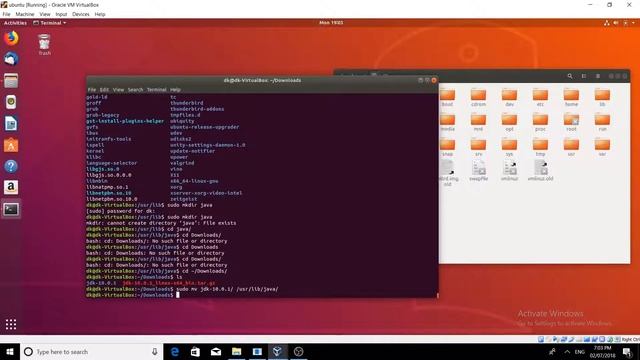640x360 pixels.
Task: Open VirtualBox Machine menu
Action: pyautogui.click(x=25, y=14)
